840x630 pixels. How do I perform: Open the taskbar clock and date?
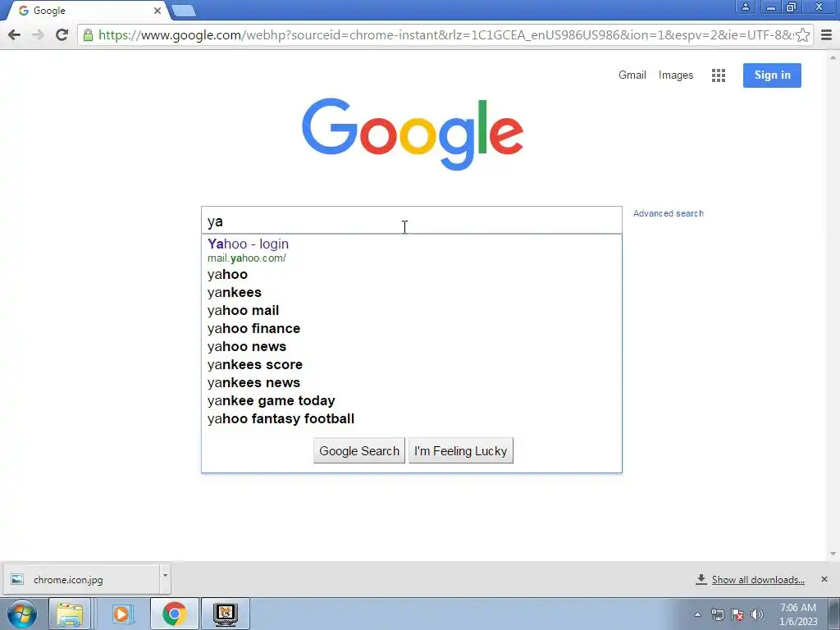point(797,614)
